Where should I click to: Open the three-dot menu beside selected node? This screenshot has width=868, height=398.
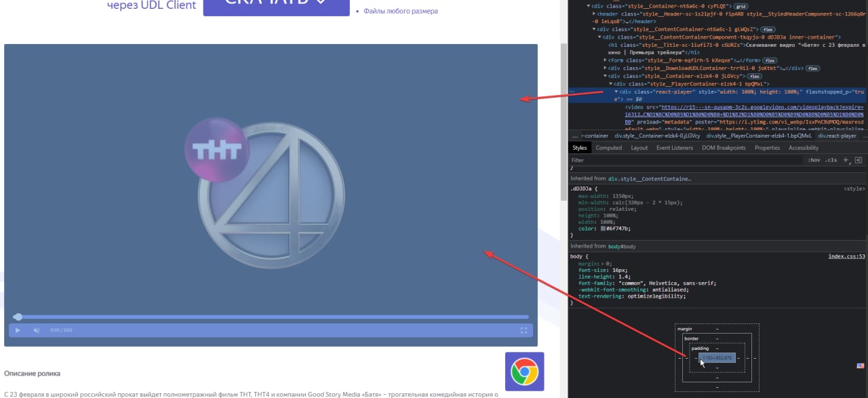pos(573,92)
